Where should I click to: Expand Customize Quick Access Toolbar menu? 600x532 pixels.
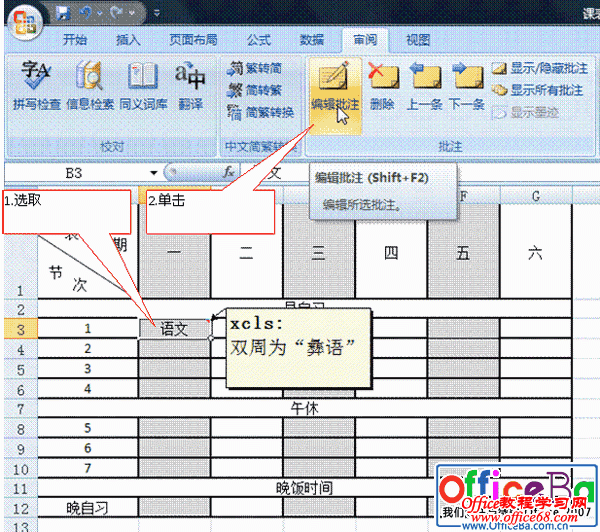point(157,13)
